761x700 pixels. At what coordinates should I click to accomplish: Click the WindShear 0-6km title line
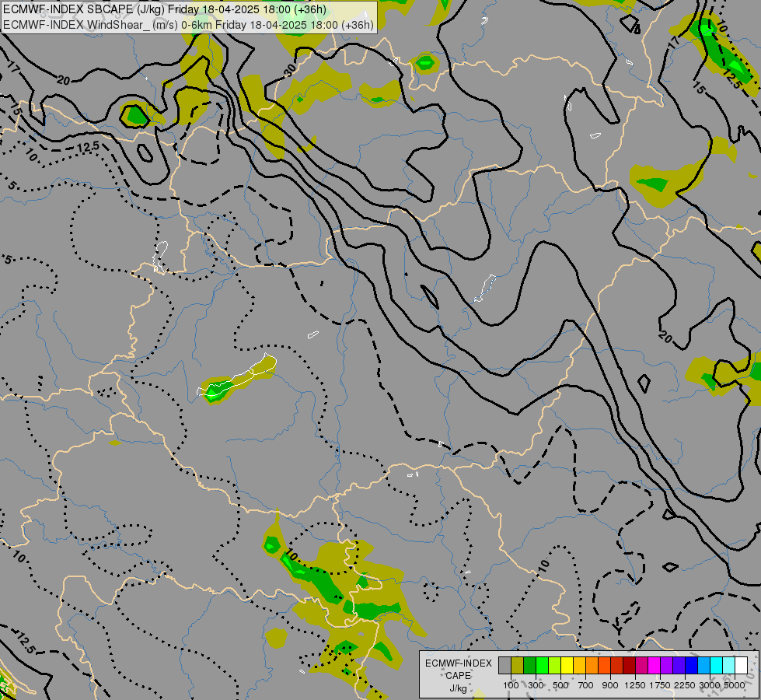pyautogui.click(x=188, y=25)
